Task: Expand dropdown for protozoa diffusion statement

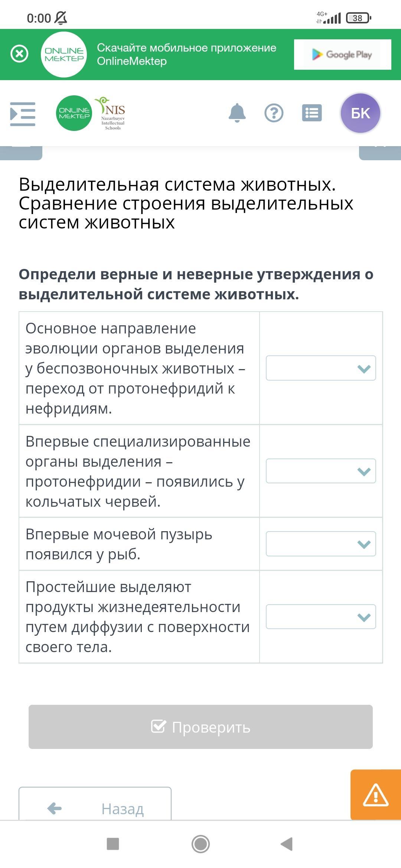Action: tap(321, 617)
